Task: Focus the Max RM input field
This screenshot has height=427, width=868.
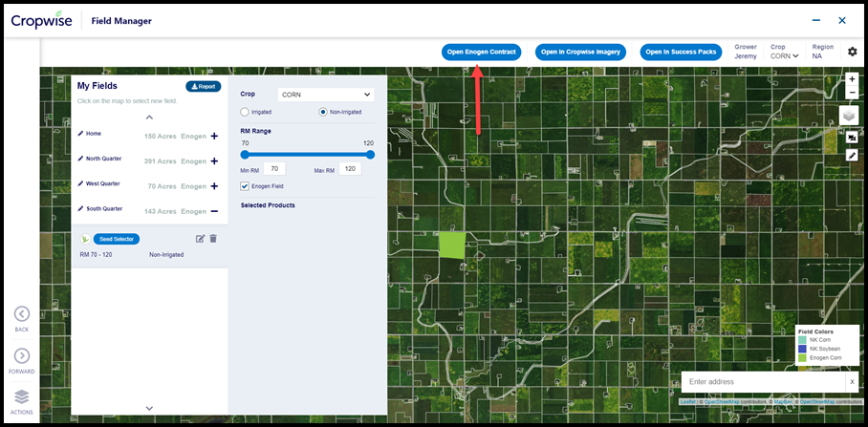Action: click(350, 169)
